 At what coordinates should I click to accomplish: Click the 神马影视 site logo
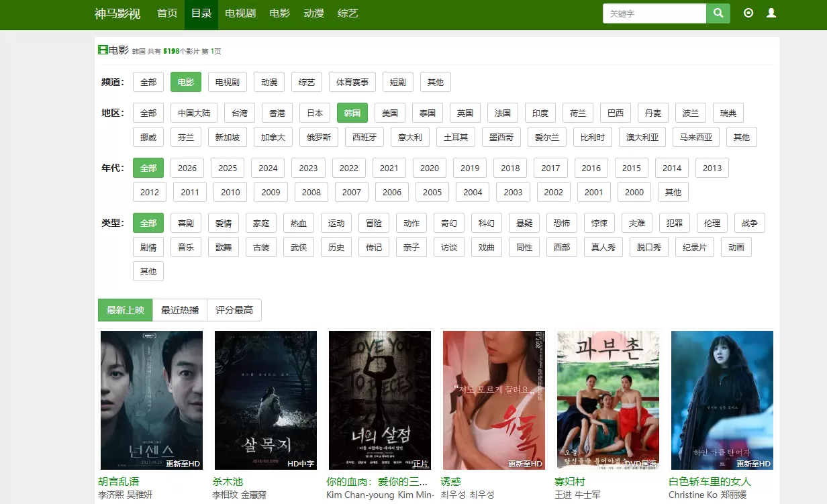(117, 13)
